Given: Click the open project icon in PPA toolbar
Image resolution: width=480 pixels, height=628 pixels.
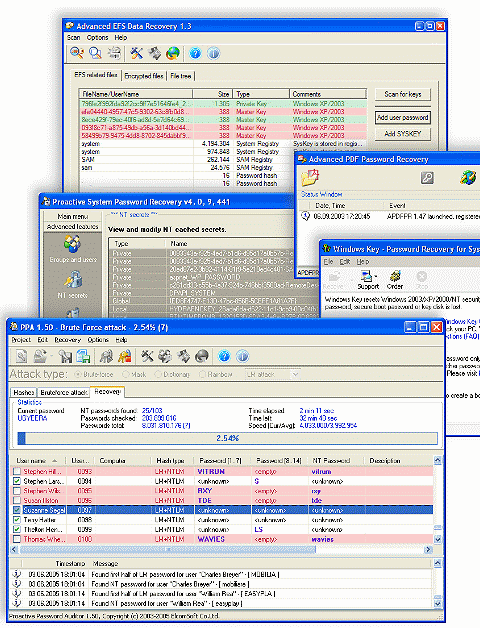Looking at the screenshot, I should [x=40, y=356].
